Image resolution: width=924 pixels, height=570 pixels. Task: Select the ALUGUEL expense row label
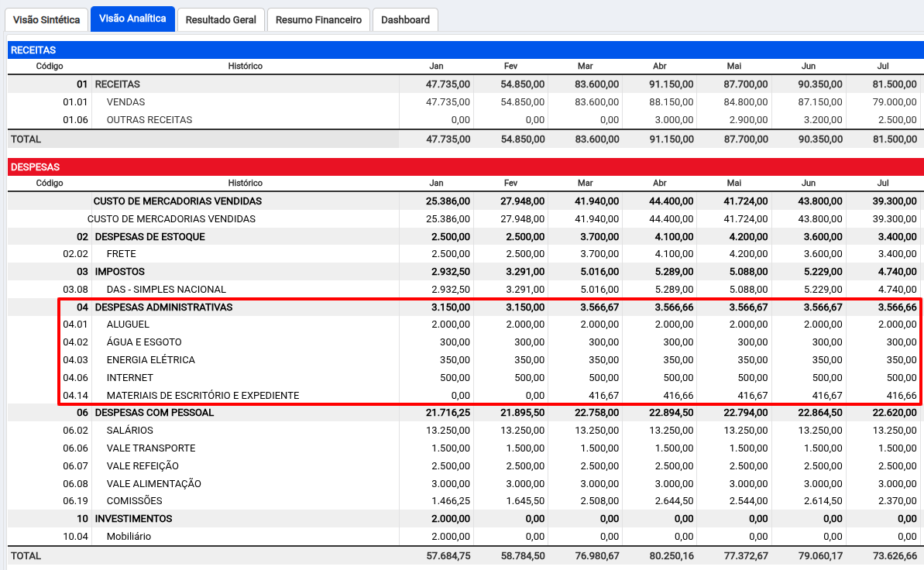[128, 324]
